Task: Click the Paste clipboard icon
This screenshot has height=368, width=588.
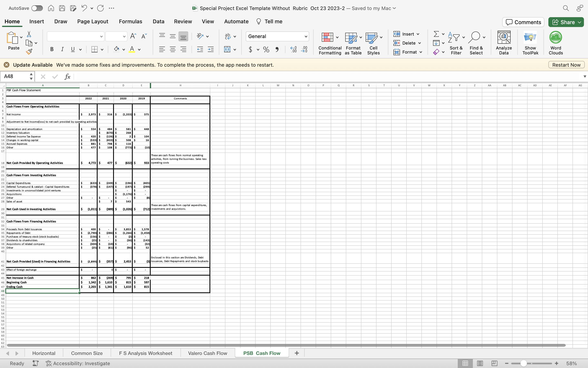Action: point(12,38)
